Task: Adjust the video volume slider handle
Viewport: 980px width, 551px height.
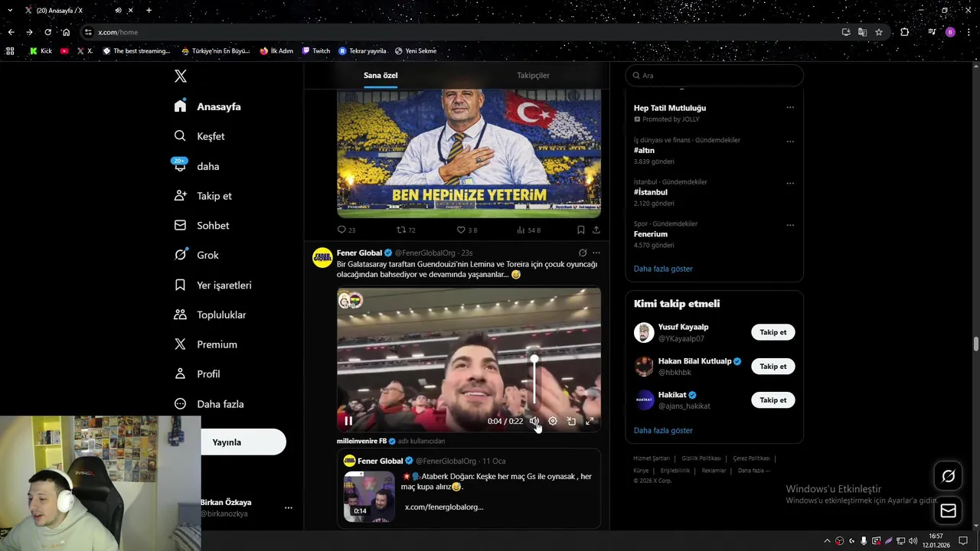Action: click(x=534, y=359)
